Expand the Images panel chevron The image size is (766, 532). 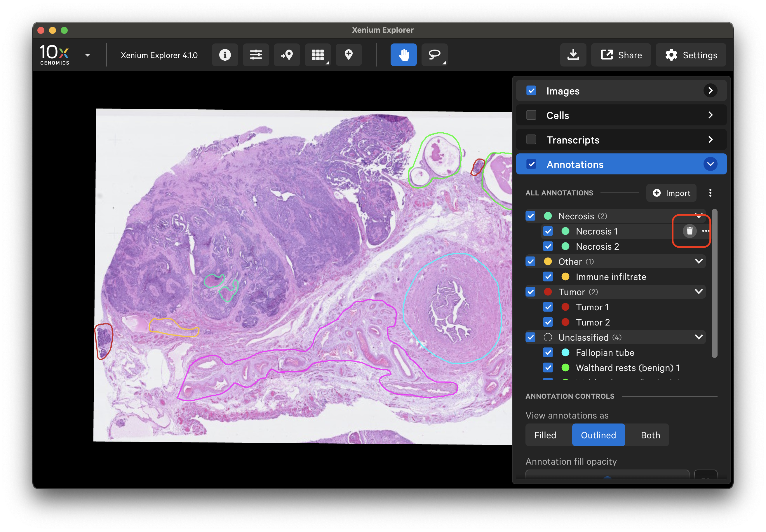click(710, 91)
